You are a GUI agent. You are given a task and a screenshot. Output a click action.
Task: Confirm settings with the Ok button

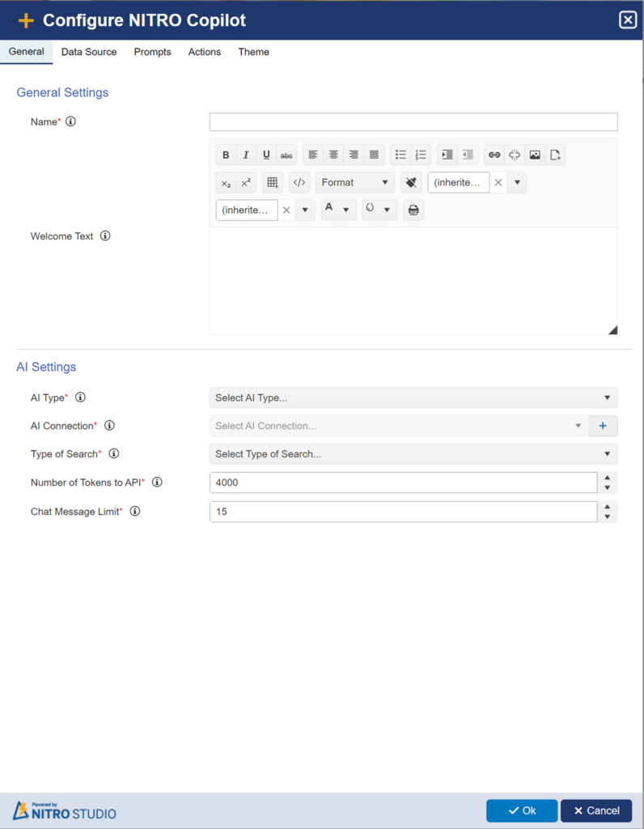(522, 810)
